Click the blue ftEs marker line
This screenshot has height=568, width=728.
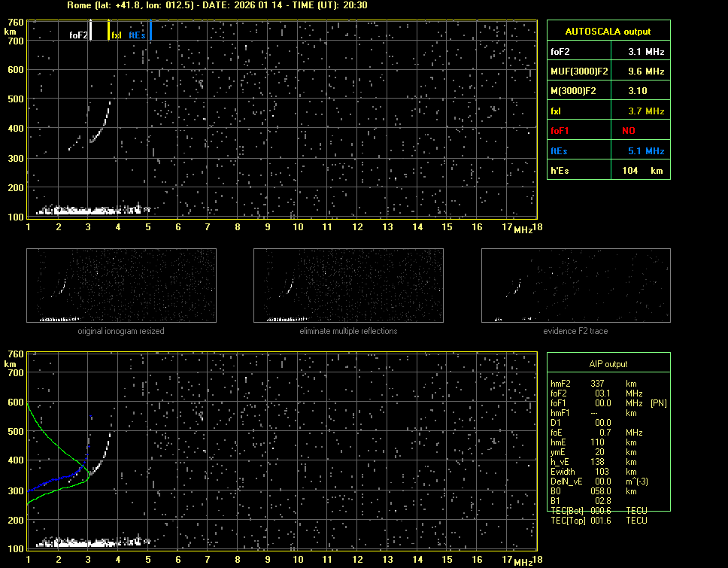click(150, 31)
